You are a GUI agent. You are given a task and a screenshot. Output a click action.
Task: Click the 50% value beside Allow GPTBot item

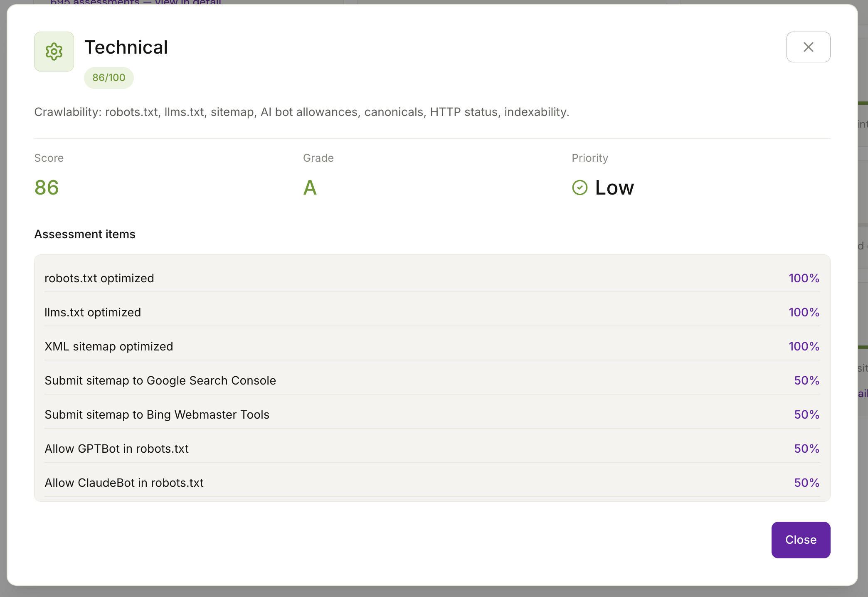point(806,449)
